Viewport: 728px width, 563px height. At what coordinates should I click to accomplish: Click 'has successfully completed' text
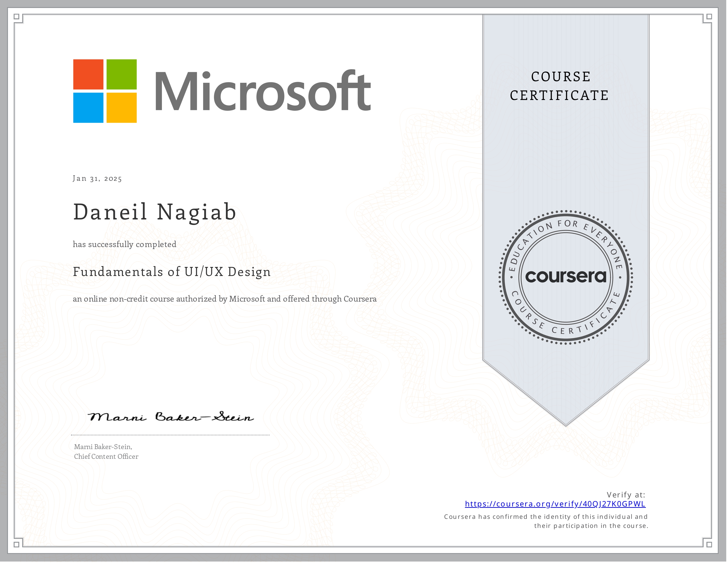[125, 244]
